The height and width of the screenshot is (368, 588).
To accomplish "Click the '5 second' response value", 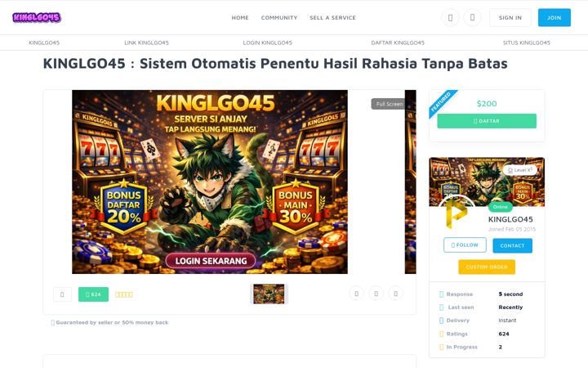I will [x=510, y=294].
